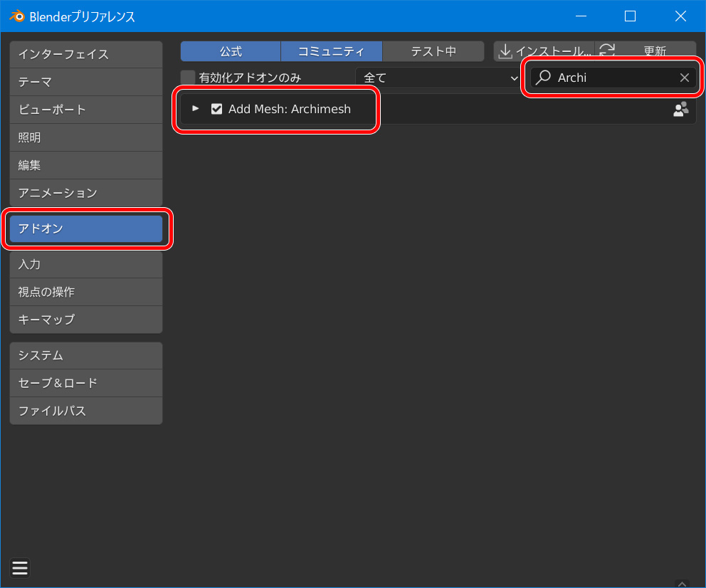Screen dimensions: 706x588
Task: Select the アドオン section
Action: (x=86, y=229)
